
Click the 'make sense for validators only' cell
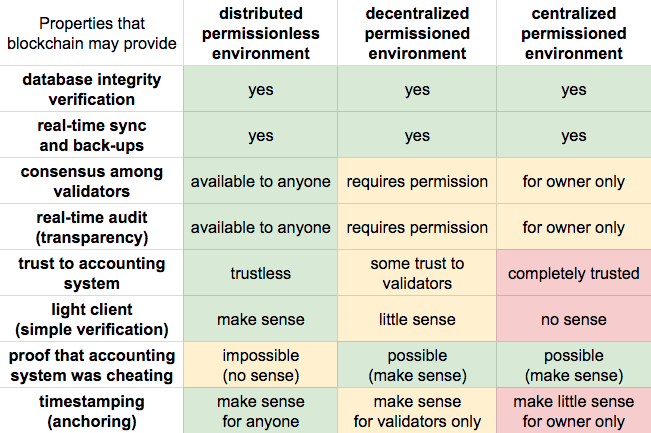(417, 411)
